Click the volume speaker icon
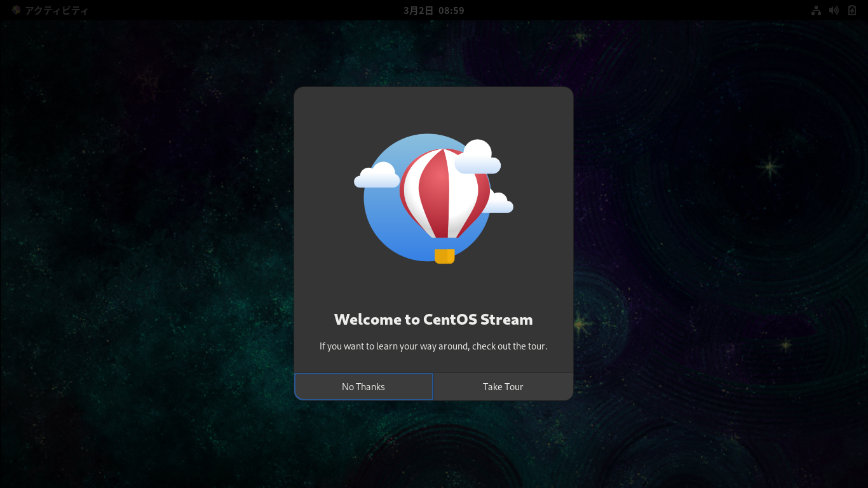 (834, 10)
